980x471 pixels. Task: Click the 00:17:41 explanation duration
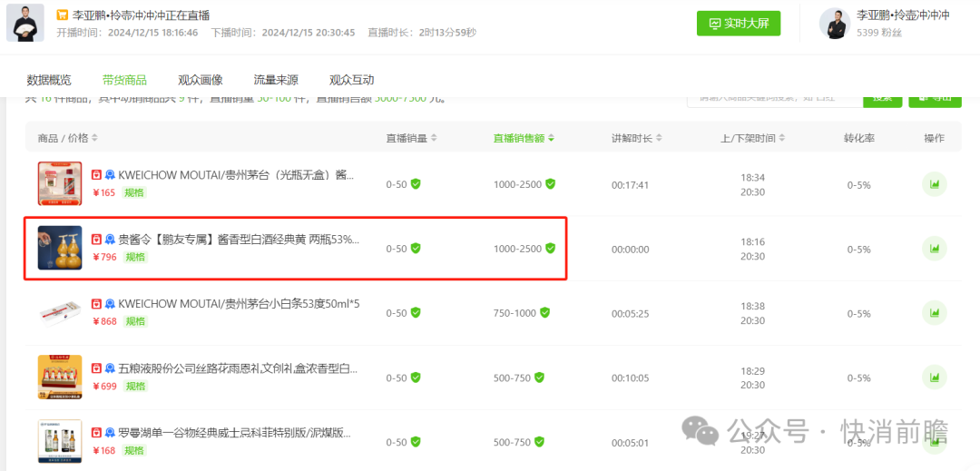[x=630, y=185]
